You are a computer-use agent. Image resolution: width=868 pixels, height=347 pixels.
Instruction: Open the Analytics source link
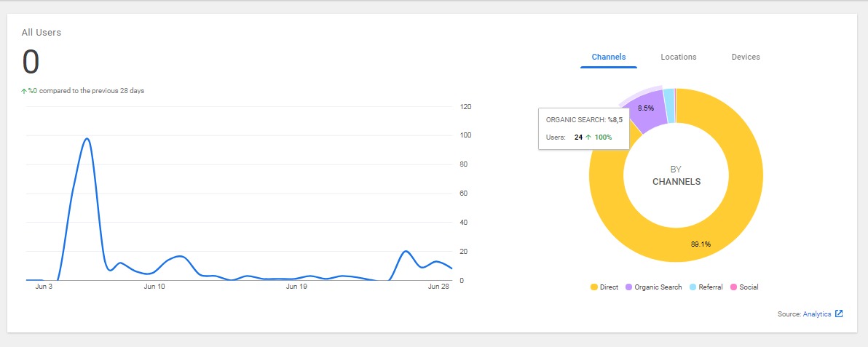point(816,314)
